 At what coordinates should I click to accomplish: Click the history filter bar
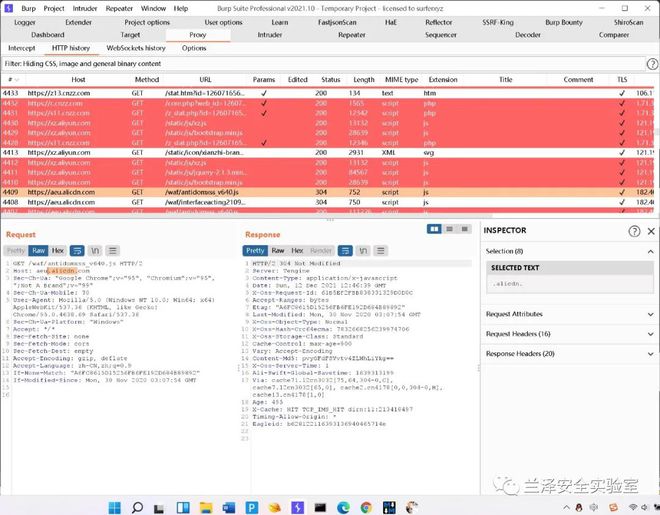tap(323, 64)
